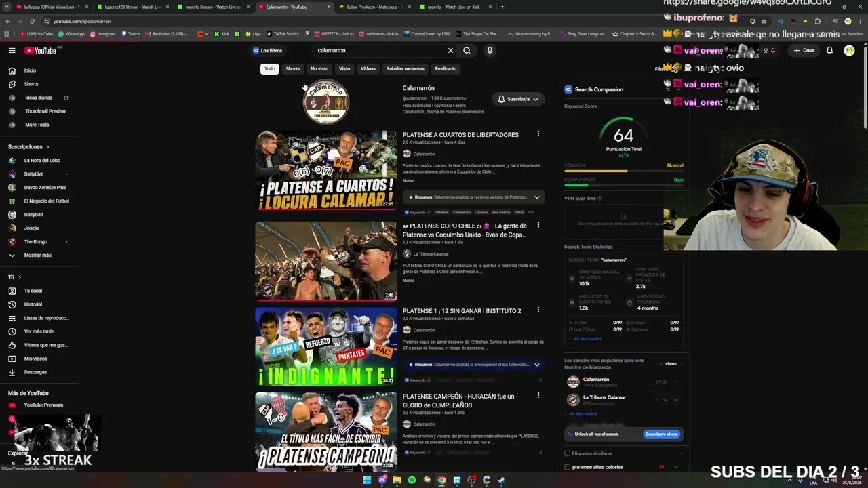Image resolution: width=868 pixels, height=488 pixels.
Task: Expand the Tú section header
Action: click(14, 277)
